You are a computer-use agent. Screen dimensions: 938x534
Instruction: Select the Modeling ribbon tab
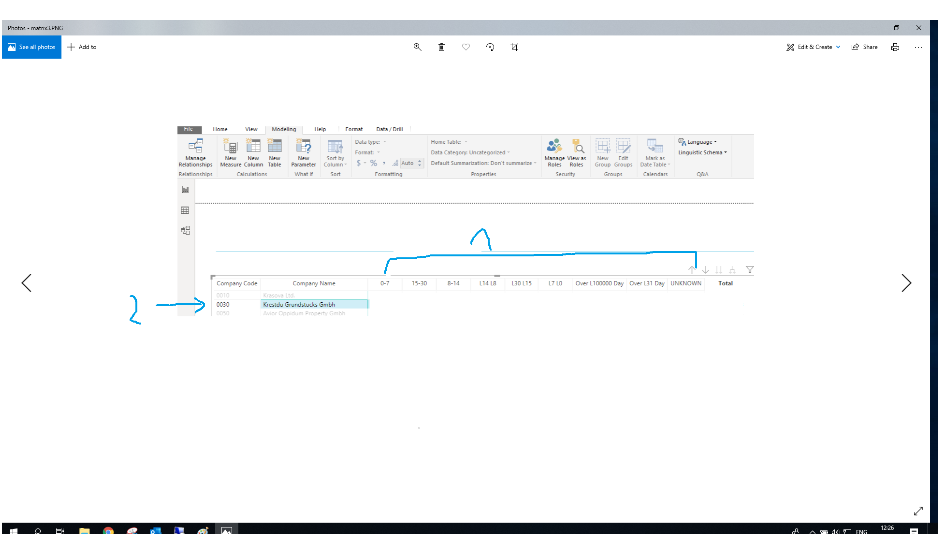coord(284,129)
